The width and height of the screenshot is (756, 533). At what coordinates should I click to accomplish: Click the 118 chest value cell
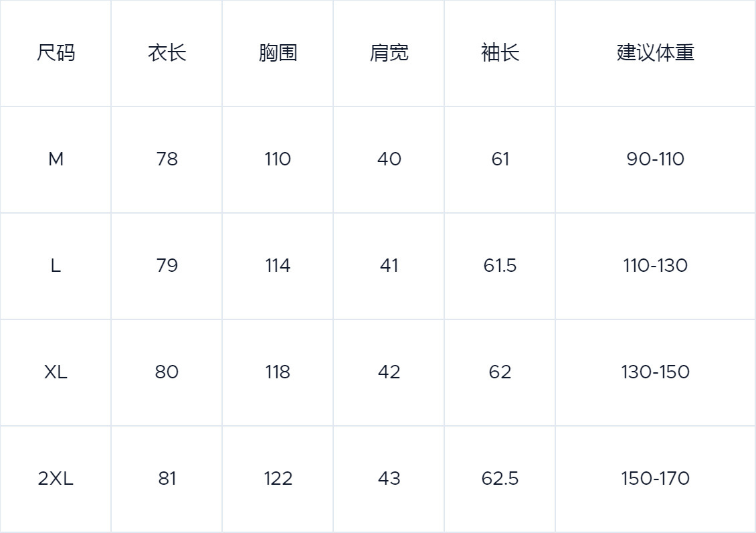click(278, 373)
